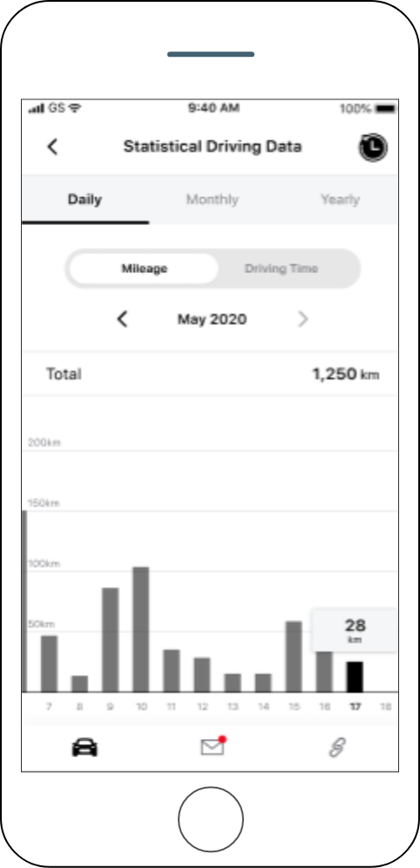The image size is (420, 868).
Task: Tap the 28 km tooltip bubble
Action: click(x=355, y=631)
